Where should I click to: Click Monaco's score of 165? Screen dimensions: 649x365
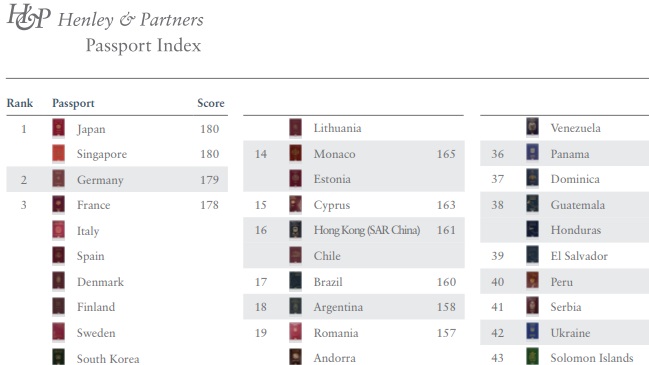(x=446, y=154)
